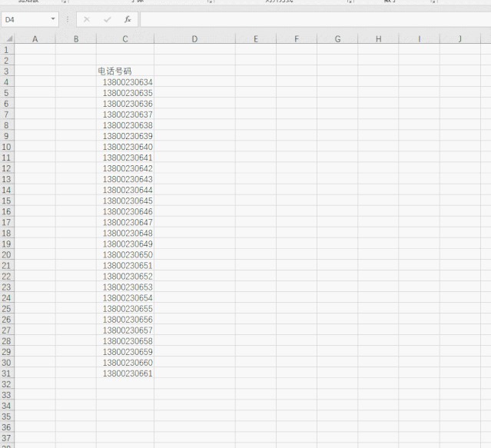This screenshot has height=448, width=491.
Task: Click the Enter checkmark icon in formula bar
Action: 107,19
